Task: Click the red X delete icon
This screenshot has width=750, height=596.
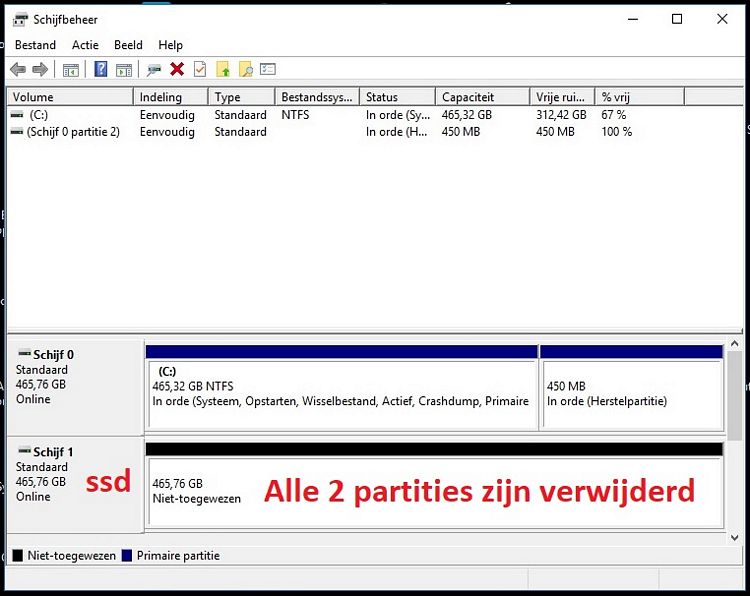Action: click(x=177, y=69)
